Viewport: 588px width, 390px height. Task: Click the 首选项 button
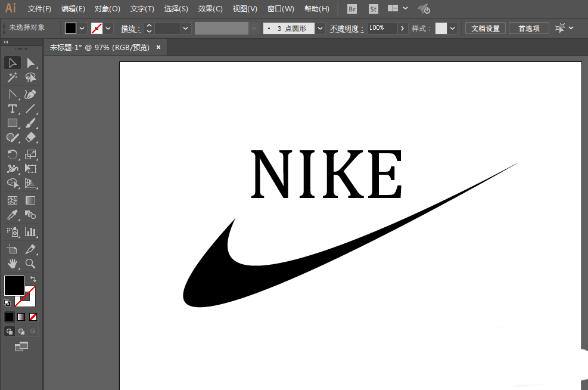point(529,28)
